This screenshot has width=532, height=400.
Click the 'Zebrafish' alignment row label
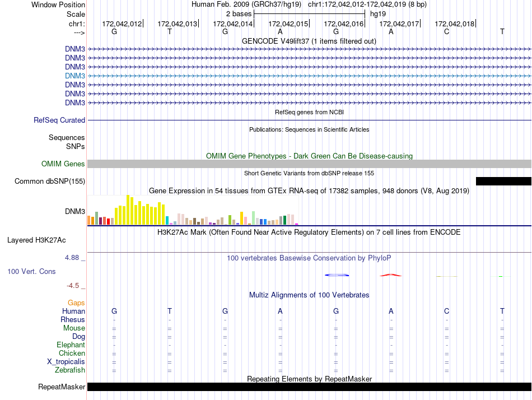pos(70,370)
